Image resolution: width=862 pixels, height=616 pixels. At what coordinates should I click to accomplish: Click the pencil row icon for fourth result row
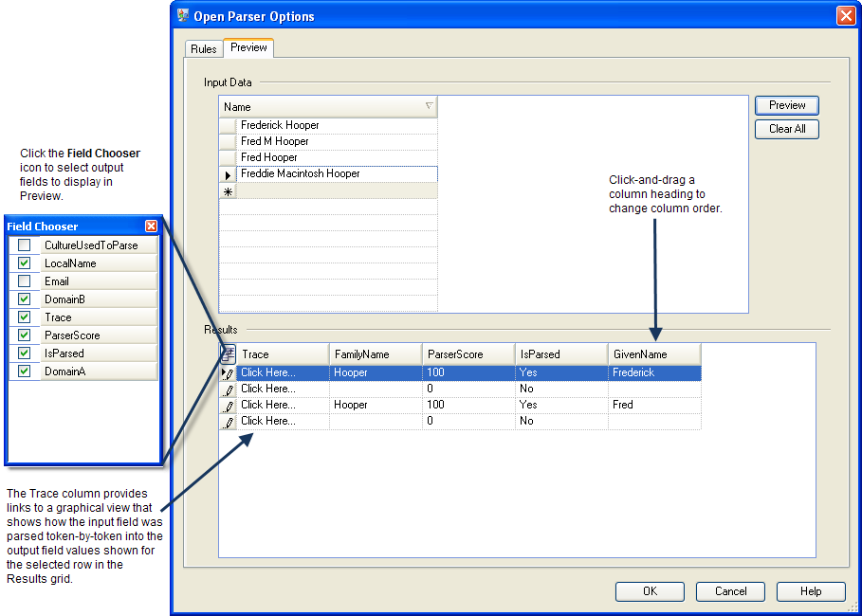[228, 422]
